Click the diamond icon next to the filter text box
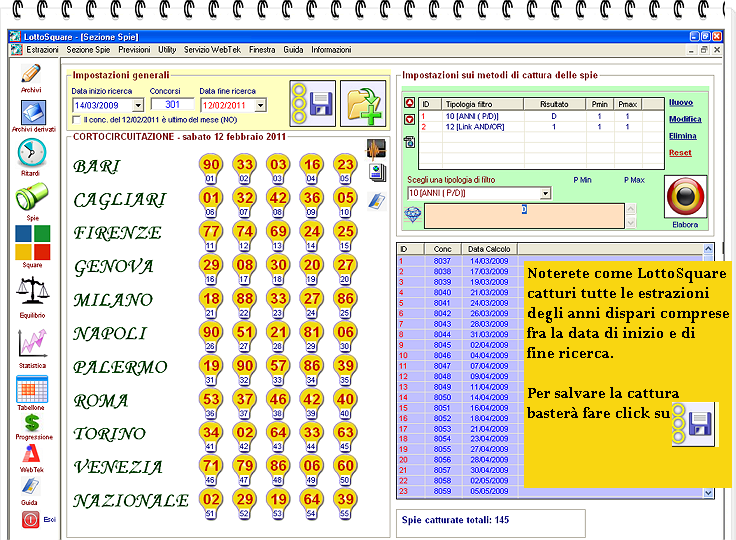 413,215
